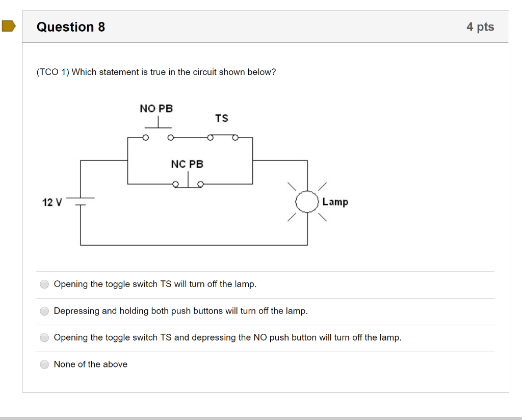Select radio button for third answer option
The height and width of the screenshot is (420, 522).
(x=44, y=337)
